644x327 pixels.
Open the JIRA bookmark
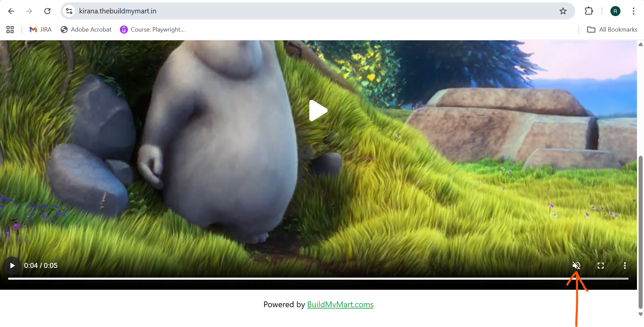click(41, 30)
